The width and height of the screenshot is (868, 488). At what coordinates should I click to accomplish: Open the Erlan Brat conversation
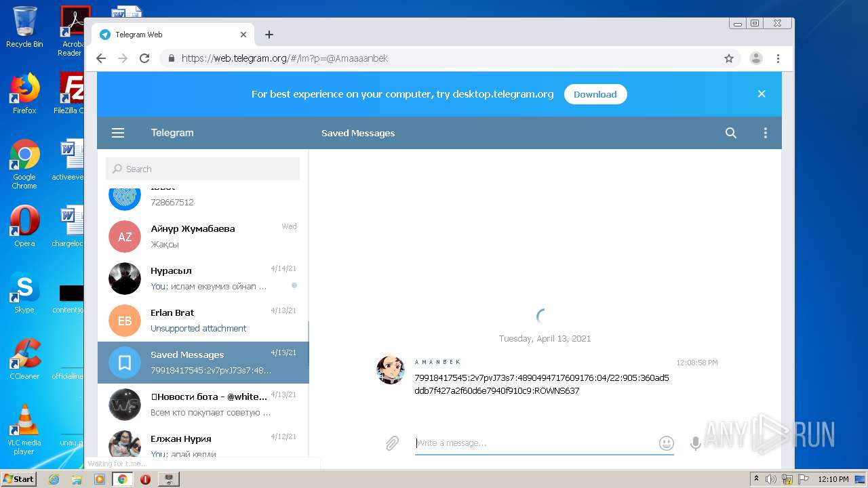click(x=203, y=320)
